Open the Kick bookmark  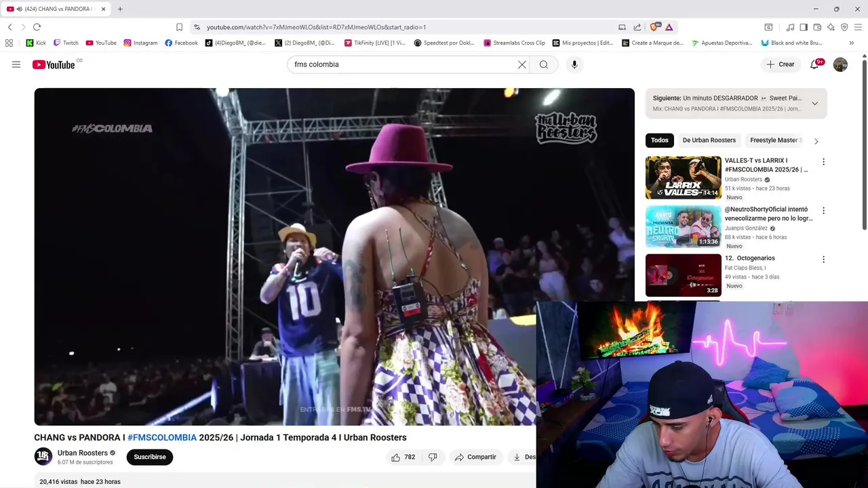(36, 43)
